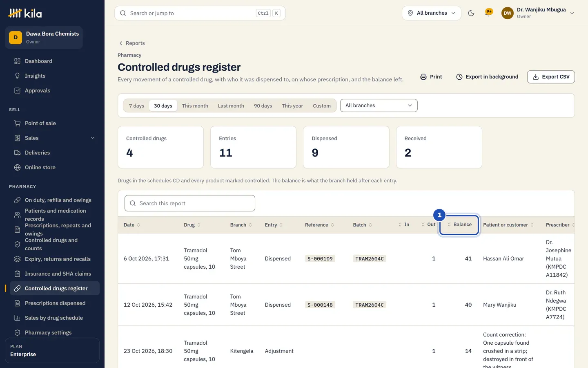Open notifications bell with 9+ badge
Screen dimensions: 588x368
[488, 13]
